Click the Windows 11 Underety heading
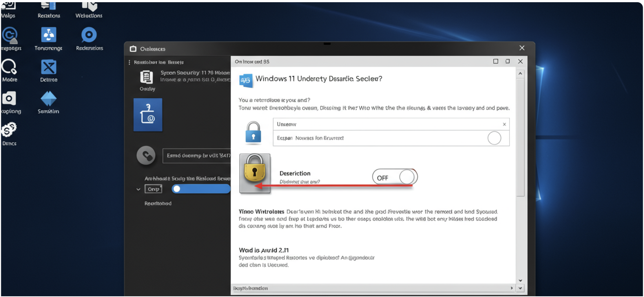This screenshot has width=644, height=297. (319, 79)
